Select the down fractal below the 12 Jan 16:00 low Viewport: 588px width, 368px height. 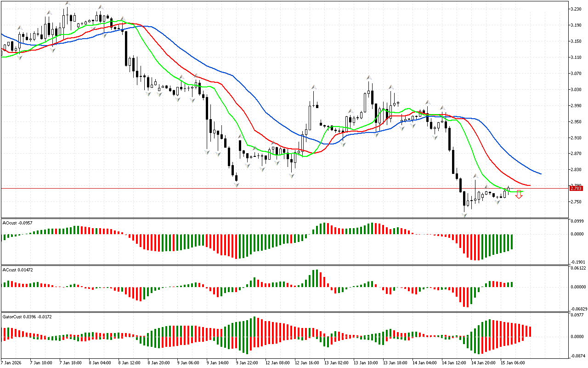pyautogui.click(x=292, y=176)
